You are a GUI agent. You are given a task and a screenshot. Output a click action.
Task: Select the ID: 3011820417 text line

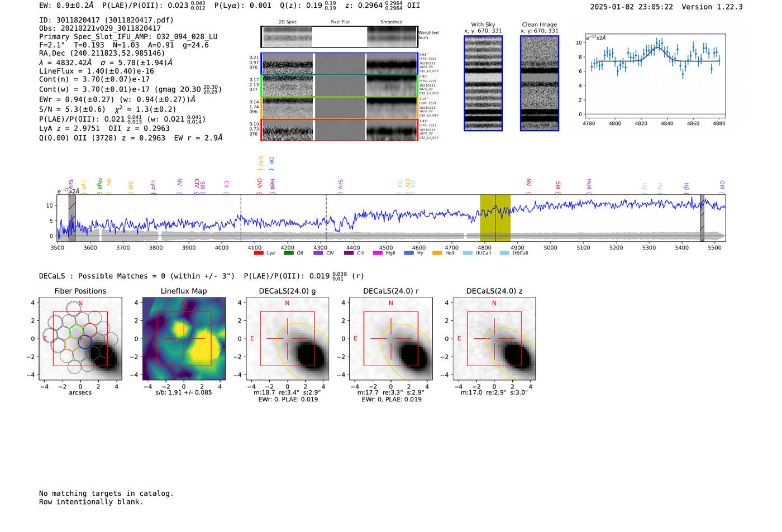click(106, 20)
